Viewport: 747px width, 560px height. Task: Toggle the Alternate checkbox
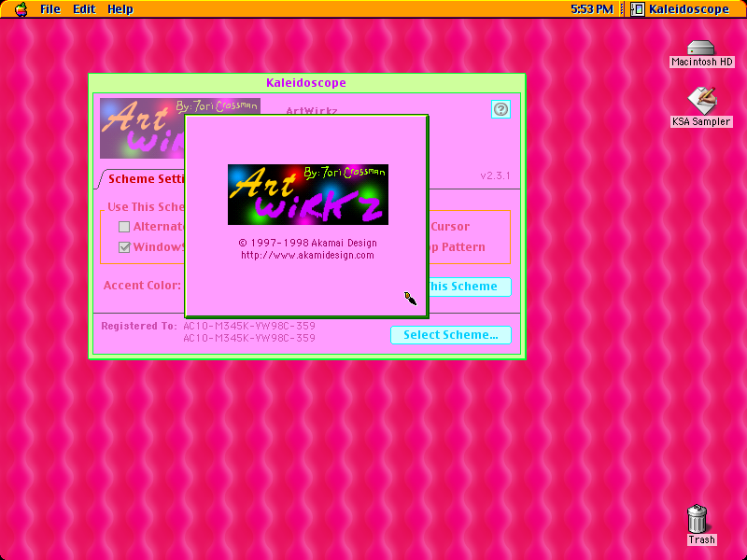point(124,227)
